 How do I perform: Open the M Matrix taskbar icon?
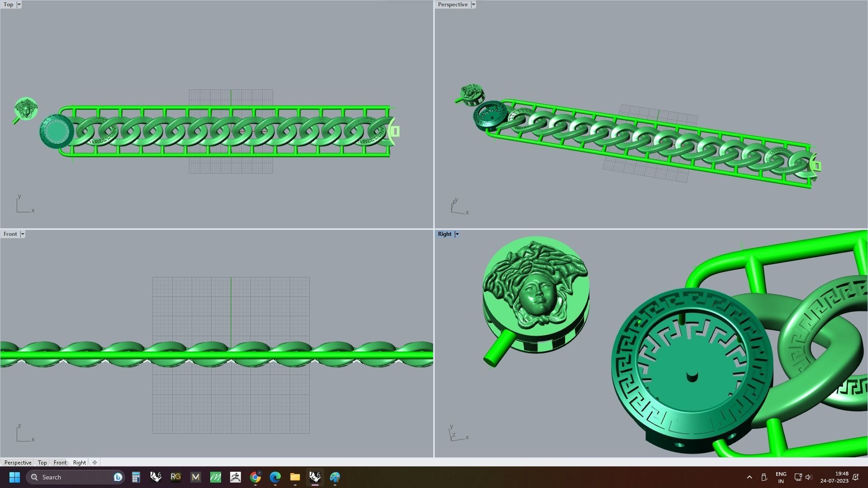196,477
